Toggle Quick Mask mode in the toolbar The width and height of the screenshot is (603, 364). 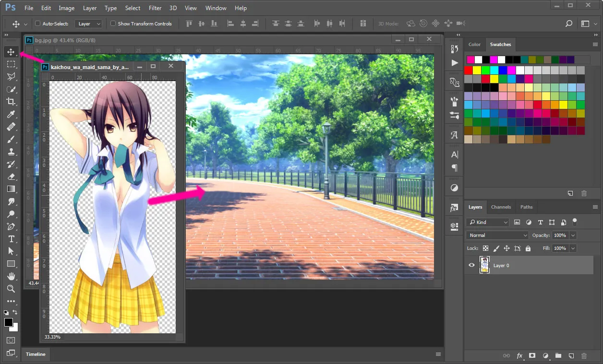coord(11,340)
